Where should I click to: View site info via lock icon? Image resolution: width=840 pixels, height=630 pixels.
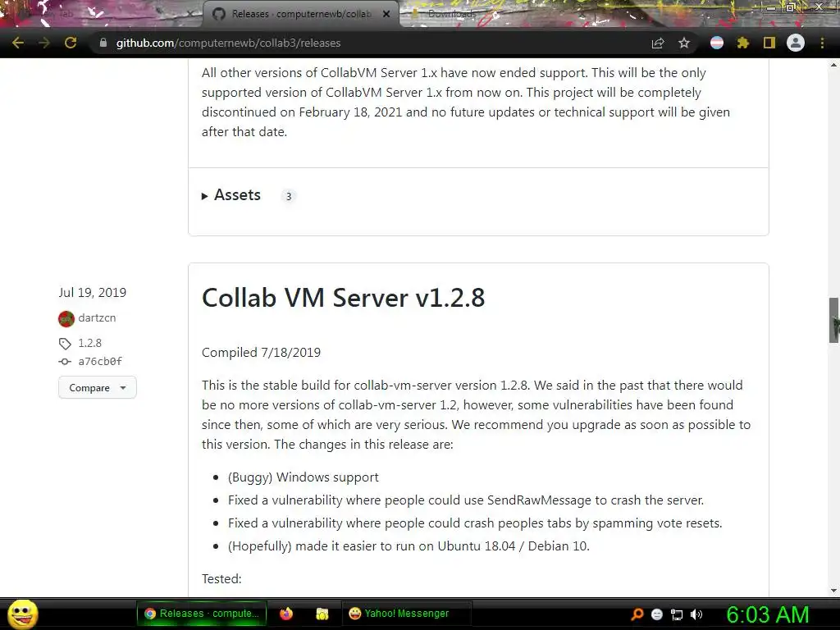click(x=103, y=43)
